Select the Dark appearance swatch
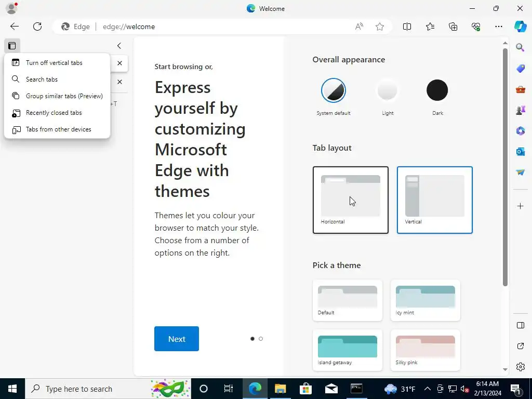 (x=437, y=90)
